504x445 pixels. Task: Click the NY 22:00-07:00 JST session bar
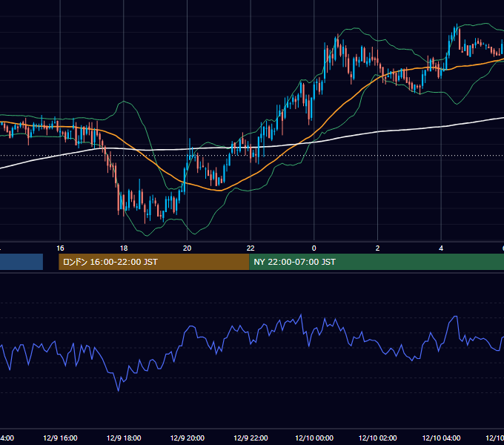pyautogui.click(x=377, y=262)
